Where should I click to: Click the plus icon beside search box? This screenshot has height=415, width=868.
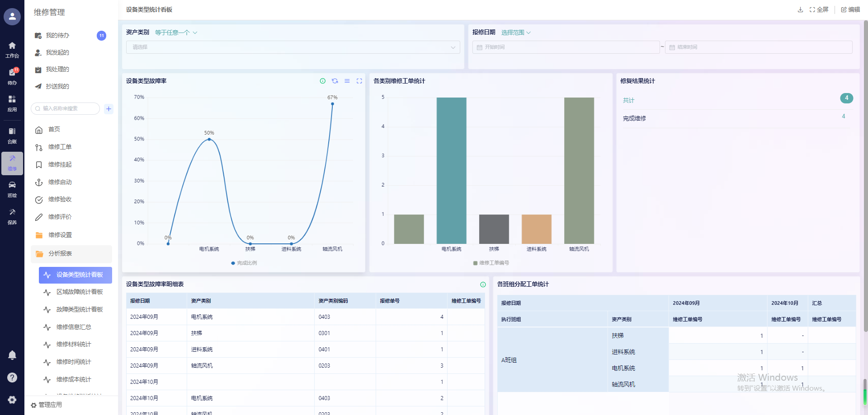(108, 109)
